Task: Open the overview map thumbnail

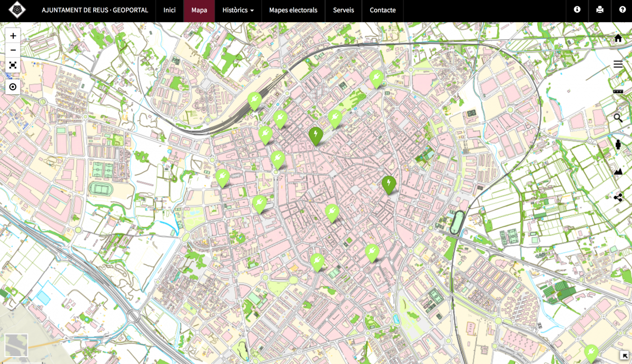Action: tap(16, 345)
